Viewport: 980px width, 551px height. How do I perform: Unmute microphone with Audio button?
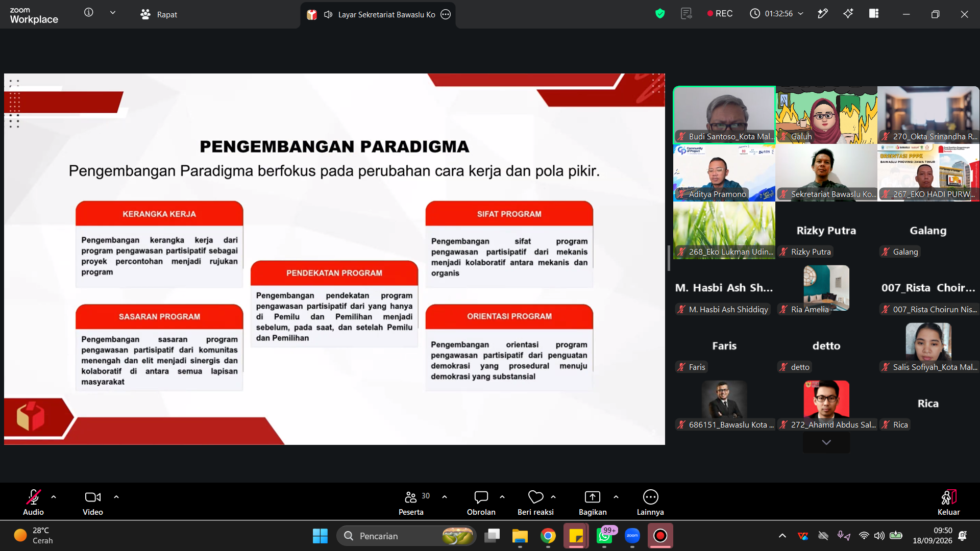click(33, 503)
